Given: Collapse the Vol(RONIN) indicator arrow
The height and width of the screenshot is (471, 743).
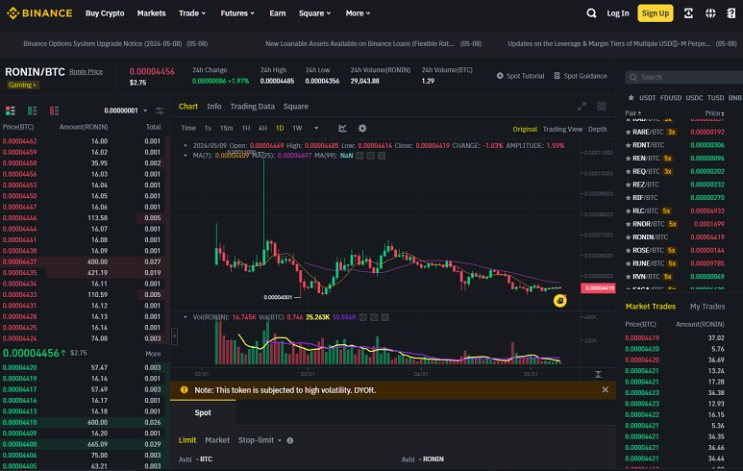Looking at the screenshot, I should [x=185, y=317].
